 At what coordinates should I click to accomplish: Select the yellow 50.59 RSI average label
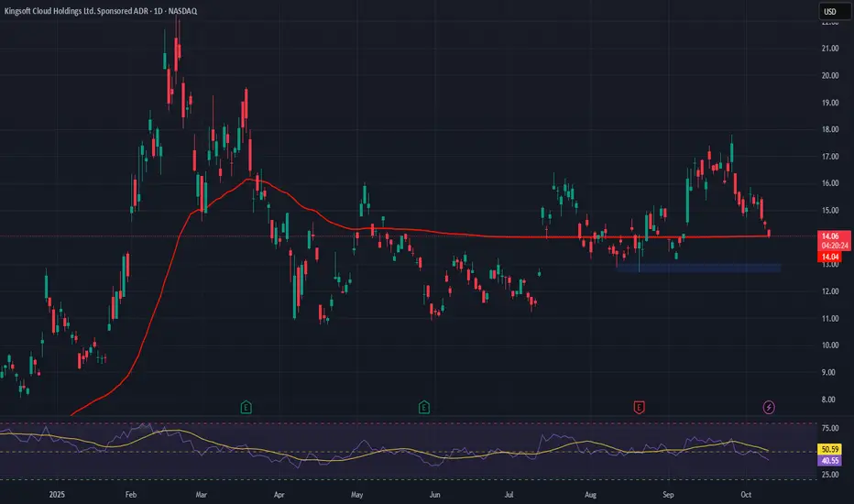coord(830,450)
